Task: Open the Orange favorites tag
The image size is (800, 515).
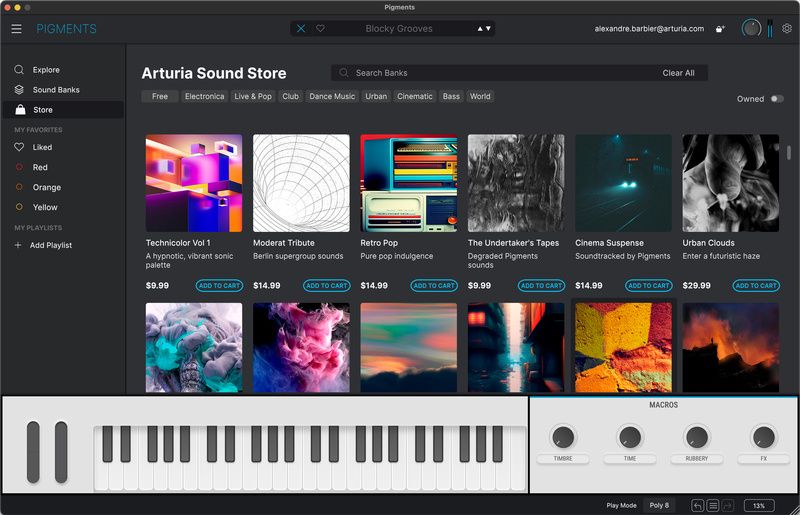Action: coord(63,187)
